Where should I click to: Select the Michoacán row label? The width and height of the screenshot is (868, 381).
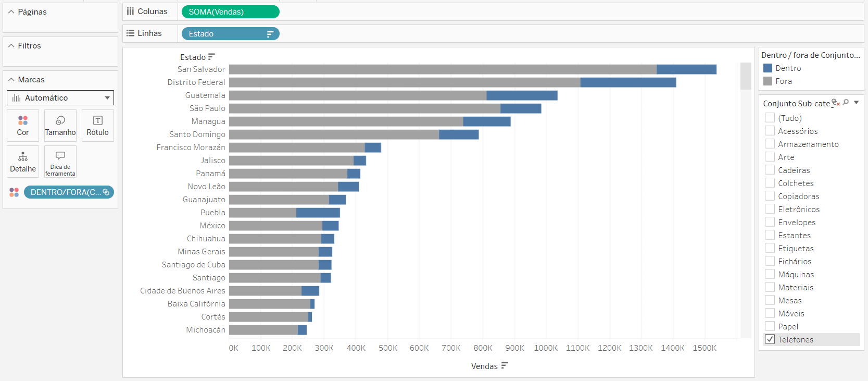click(206, 330)
